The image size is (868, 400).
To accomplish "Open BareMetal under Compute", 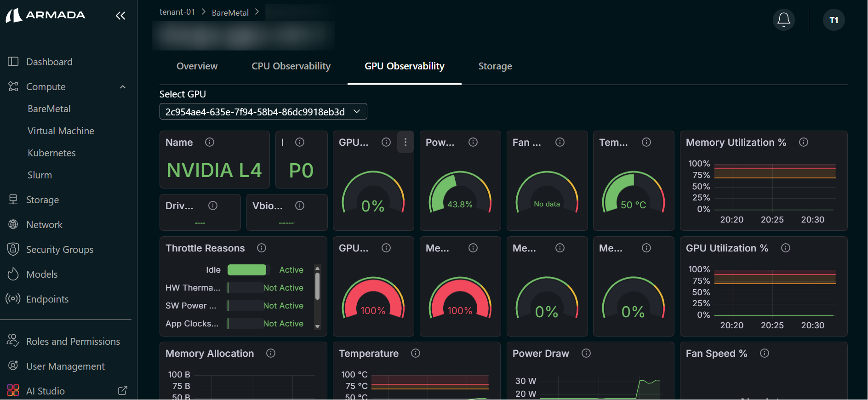I will pos(49,109).
